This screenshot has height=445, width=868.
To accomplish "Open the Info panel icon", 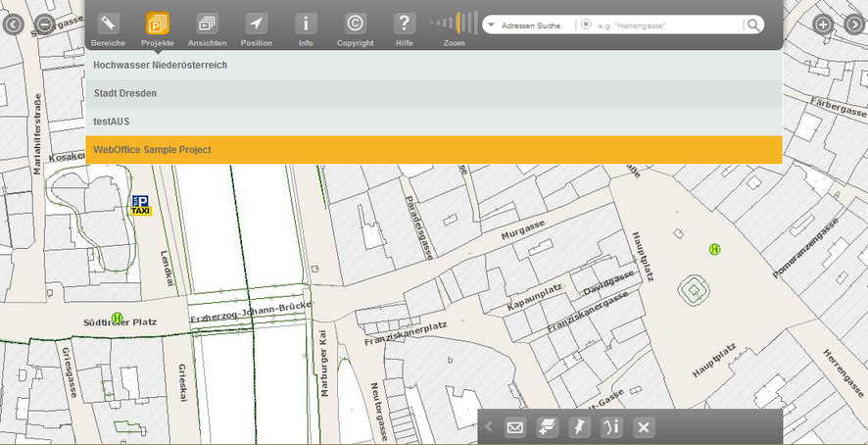I will (306, 24).
